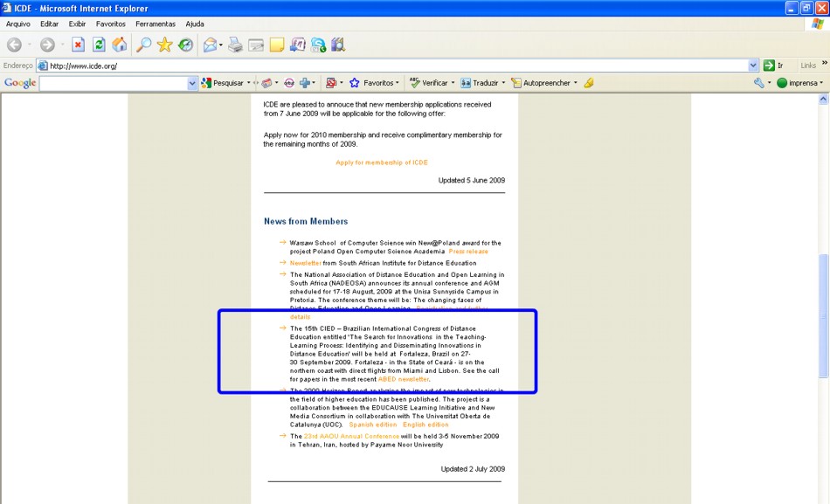830x504 pixels.
Task: Expand the Favoritos dropdown on Google Toolbar
Action: point(397,83)
